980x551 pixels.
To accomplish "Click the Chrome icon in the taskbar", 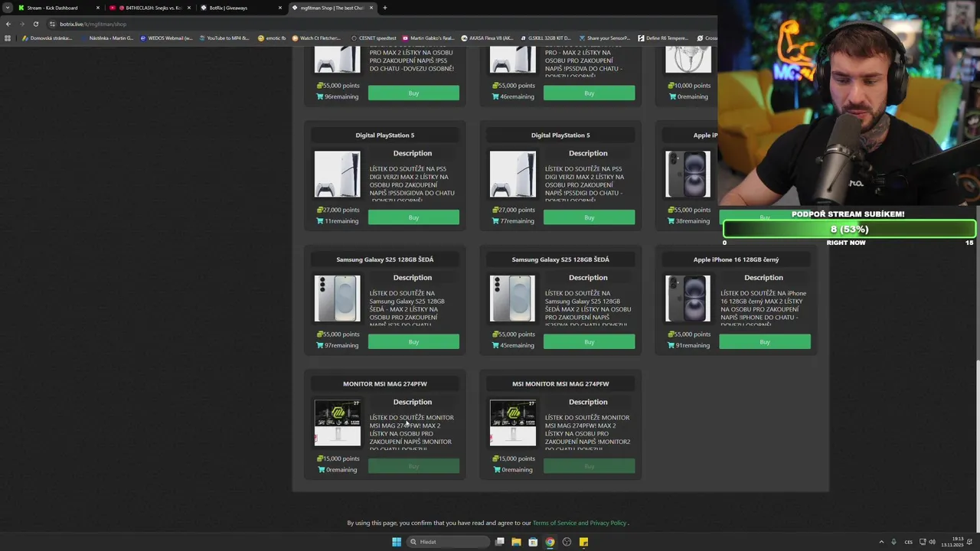I will pyautogui.click(x=550, y=542).
